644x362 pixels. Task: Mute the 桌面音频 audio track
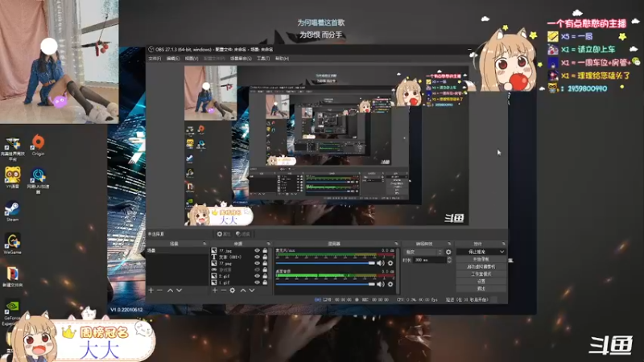[x=381, y=284]
